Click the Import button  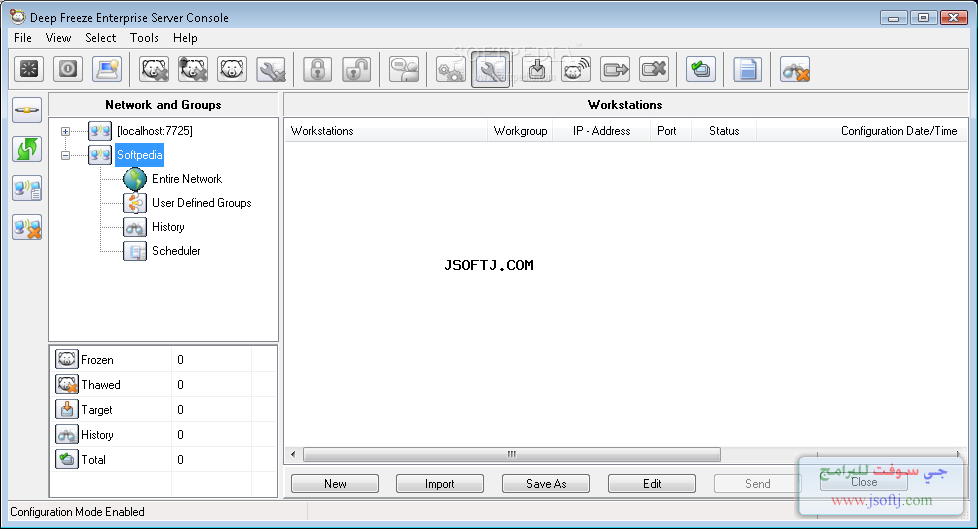(x=440, y=483)
